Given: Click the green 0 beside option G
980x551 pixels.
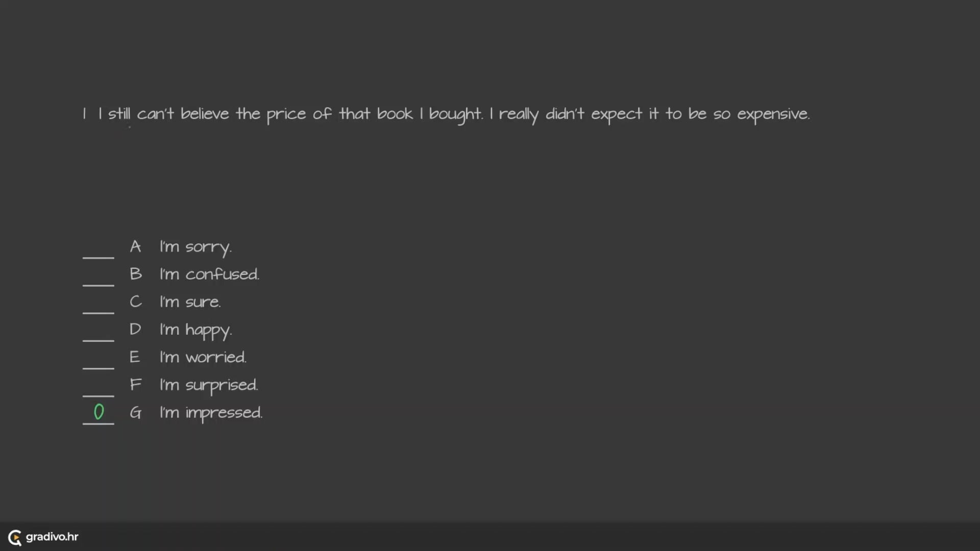Looking at the screenshot, I should click(99, 412).
